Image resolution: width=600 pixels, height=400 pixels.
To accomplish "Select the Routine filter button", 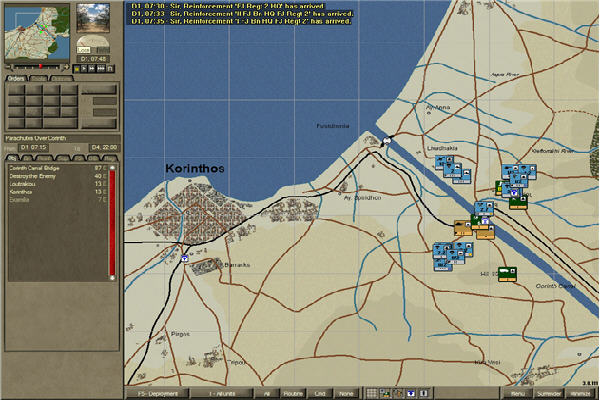I will (293, 393).
